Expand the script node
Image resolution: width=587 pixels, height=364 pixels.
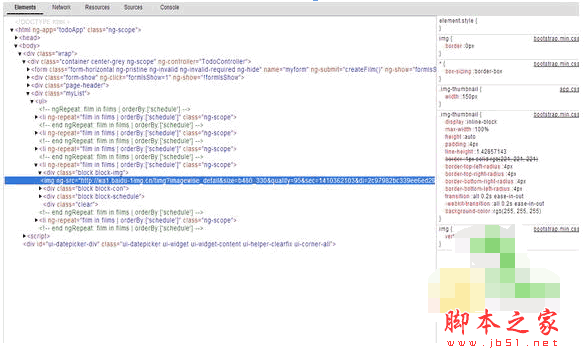tap(24, 236)
